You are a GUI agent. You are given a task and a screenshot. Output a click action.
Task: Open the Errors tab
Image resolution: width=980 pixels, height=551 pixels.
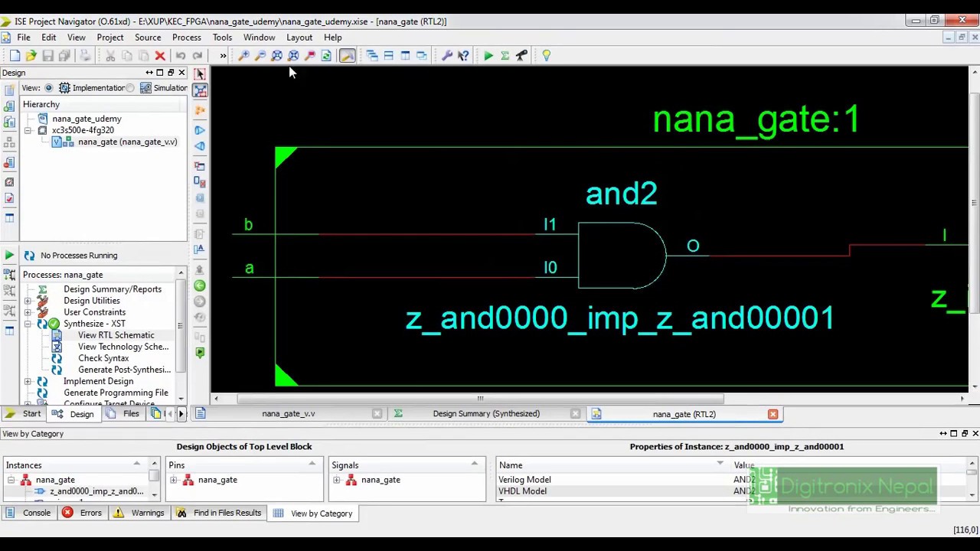[83, 514]
